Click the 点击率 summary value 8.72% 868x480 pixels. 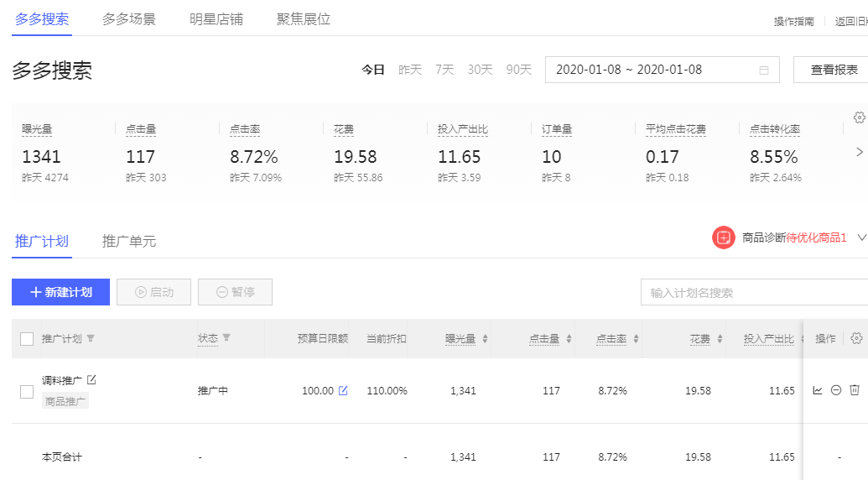[254, 157]
